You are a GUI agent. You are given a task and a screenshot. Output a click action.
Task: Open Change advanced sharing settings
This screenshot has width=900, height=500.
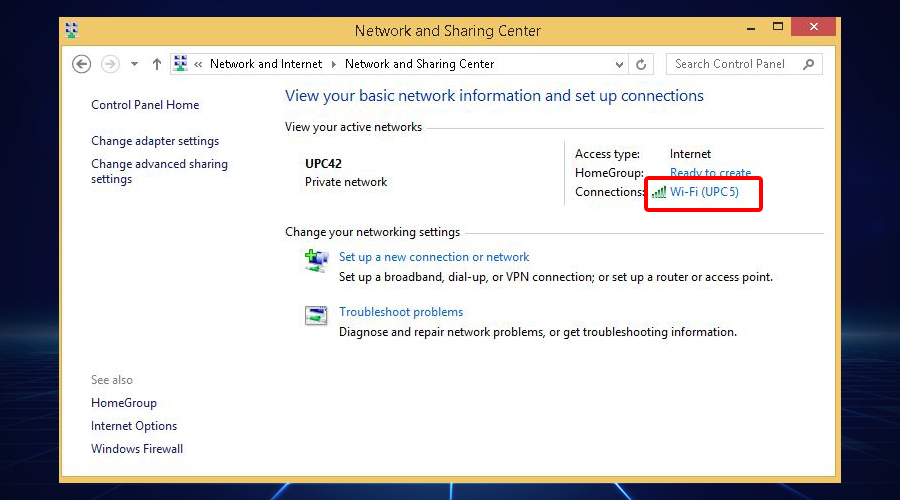(159, 171)
